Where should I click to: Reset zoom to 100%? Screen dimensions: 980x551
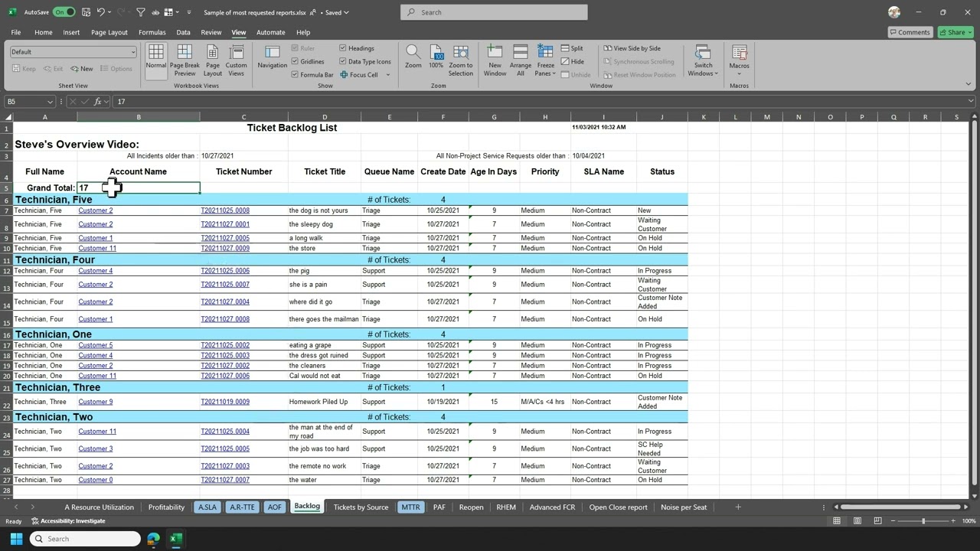(x=436, y=58)
